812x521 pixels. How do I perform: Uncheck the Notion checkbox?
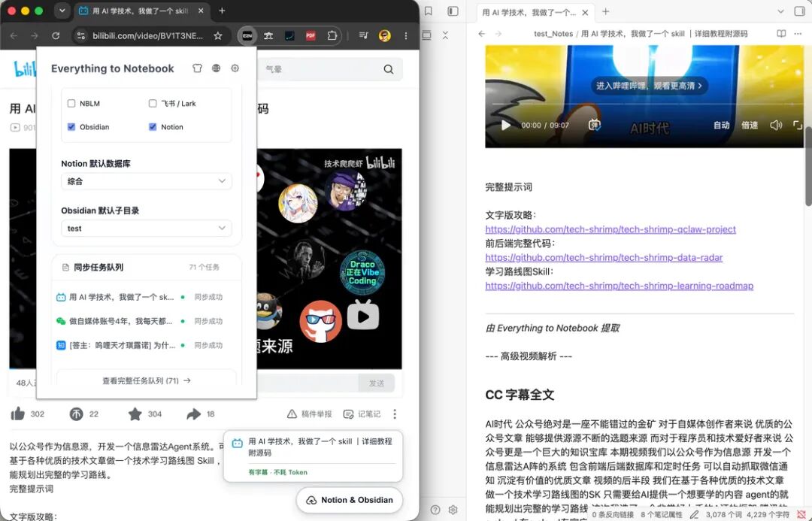[x=153, y=127]
